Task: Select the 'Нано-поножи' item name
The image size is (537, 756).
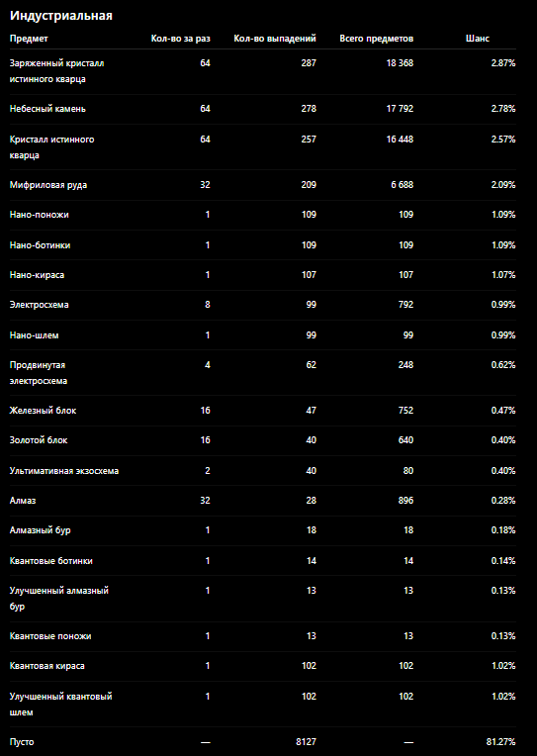Action: click(39, 215)
